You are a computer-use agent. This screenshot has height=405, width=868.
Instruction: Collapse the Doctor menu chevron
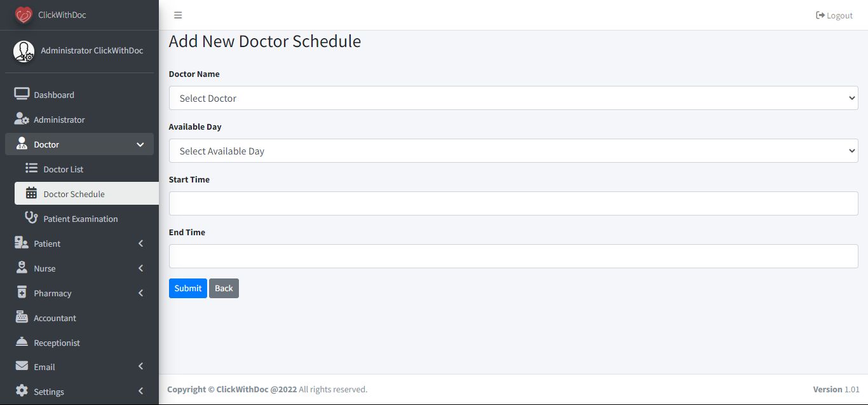tap(140, 144)
